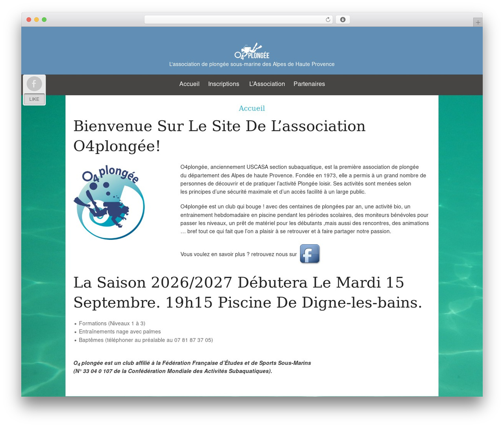504x427 pixels.
Task: Click the O4 plongée diver logo image
Action: [x=109, y=202]
